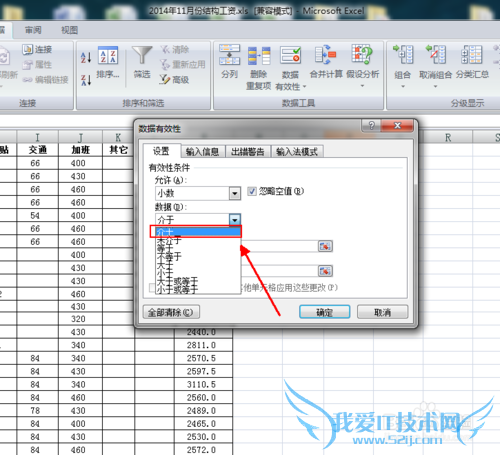Click 取消 button
This screenshot has height=455, width=500.
click(x=383, y=312)
